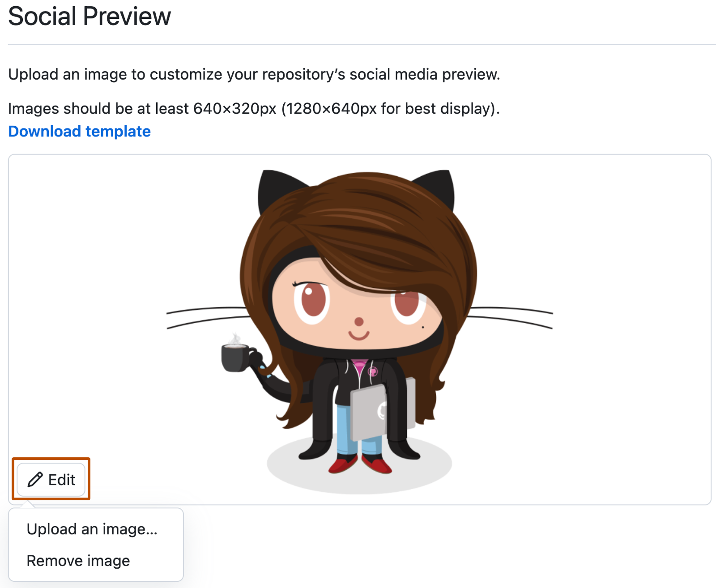This screenshot has height=588, width=716.
Task: Choose Upload an image from the menu
Action: pos(92,529)
